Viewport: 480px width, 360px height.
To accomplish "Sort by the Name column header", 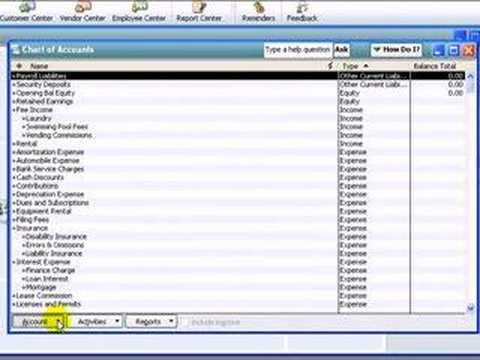I will [39, 66].
